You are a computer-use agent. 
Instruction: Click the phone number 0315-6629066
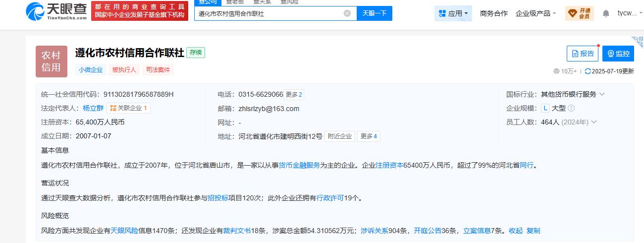(261, 94)
